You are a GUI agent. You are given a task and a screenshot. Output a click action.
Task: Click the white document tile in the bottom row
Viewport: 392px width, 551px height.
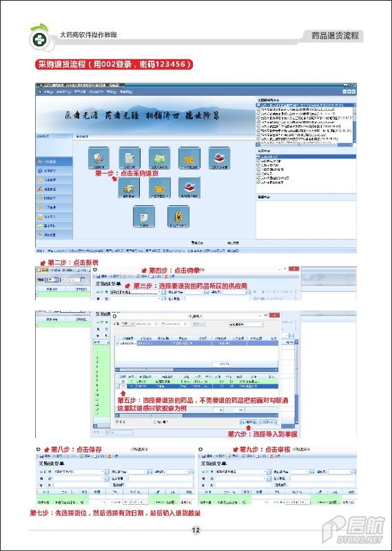click(144, 216)
